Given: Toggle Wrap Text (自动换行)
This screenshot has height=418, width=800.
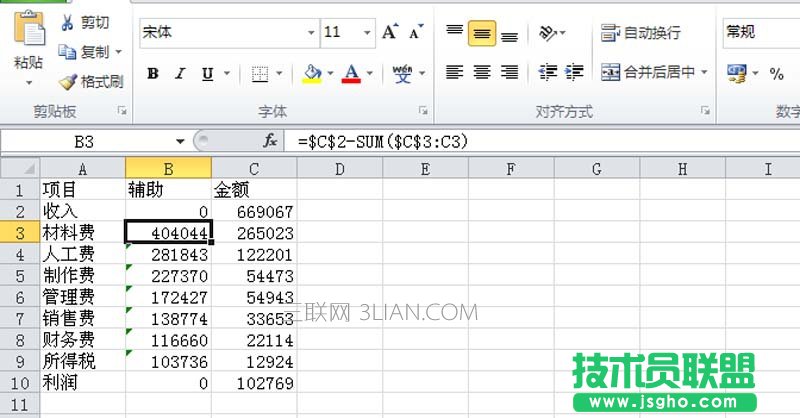Looking at the screenshot, I should click(641, 33).
